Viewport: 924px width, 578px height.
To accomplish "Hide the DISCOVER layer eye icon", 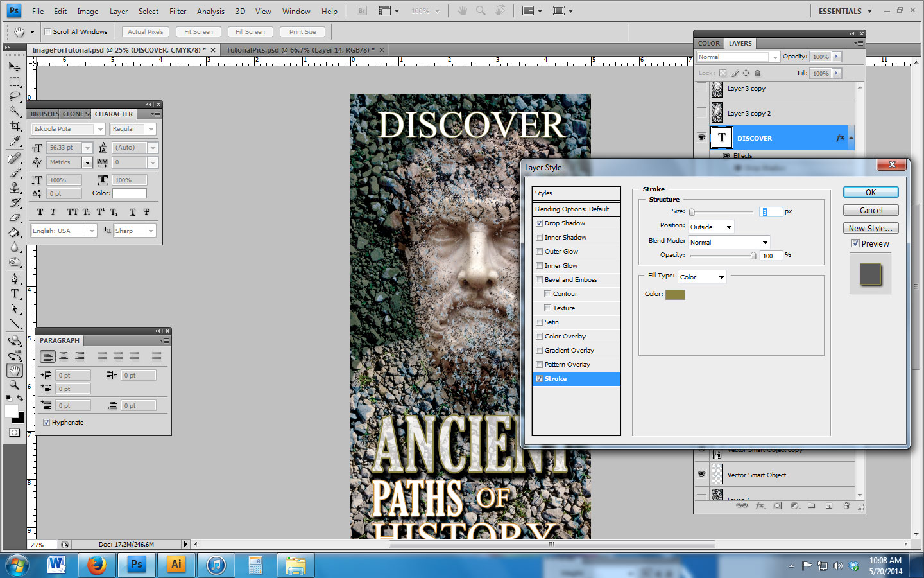I will 701,137.
